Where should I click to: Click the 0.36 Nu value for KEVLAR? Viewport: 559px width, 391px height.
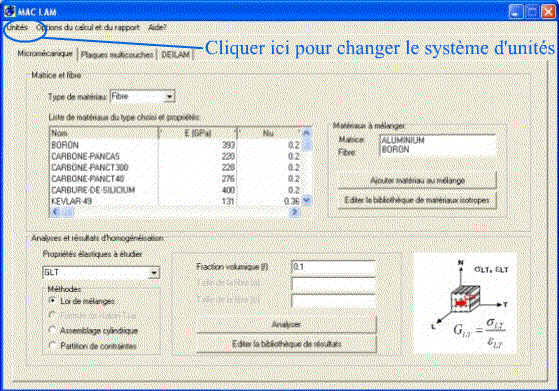pos(292,201)
